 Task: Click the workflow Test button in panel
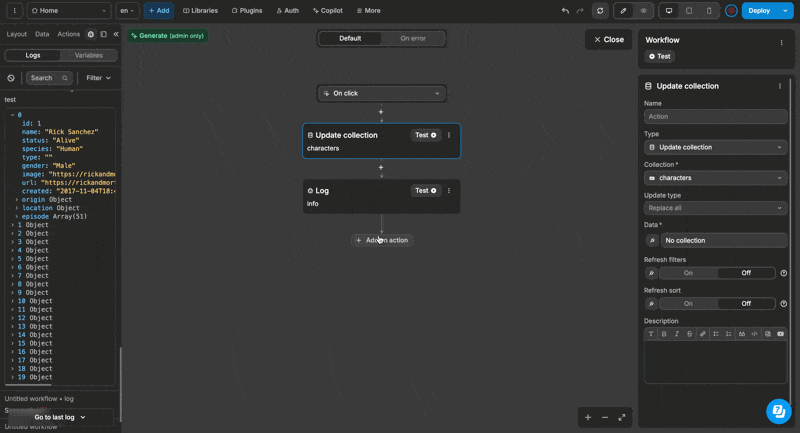[x=660, y=57]
